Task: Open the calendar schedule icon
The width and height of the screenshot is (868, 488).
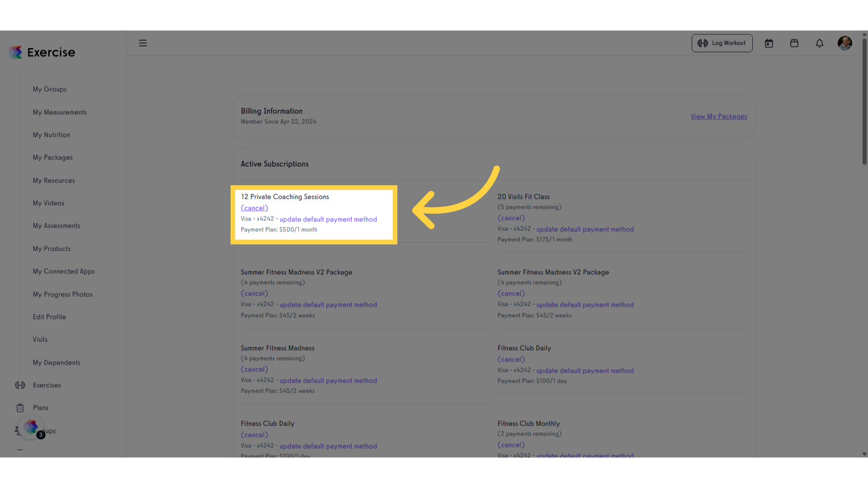Action: (769, 43)
